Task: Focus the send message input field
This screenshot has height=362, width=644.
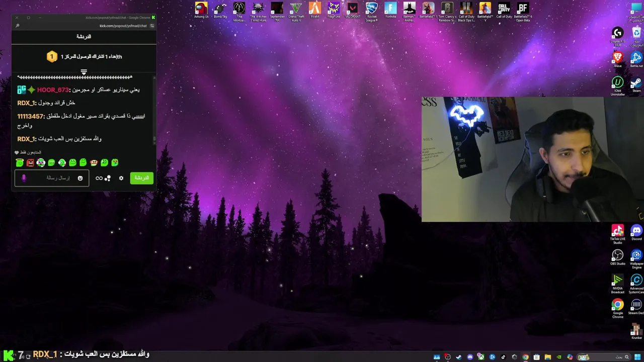Action: [52, 178]
